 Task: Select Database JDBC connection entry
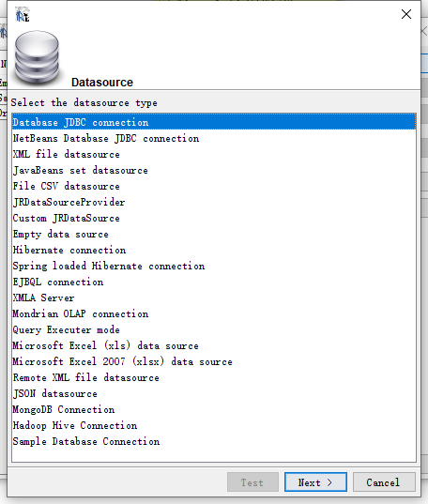click(x=214, y=122)
